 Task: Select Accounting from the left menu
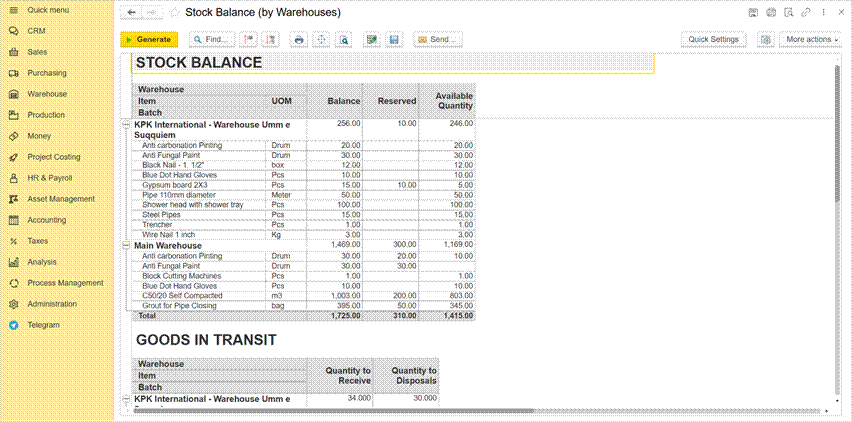point(47,220)
